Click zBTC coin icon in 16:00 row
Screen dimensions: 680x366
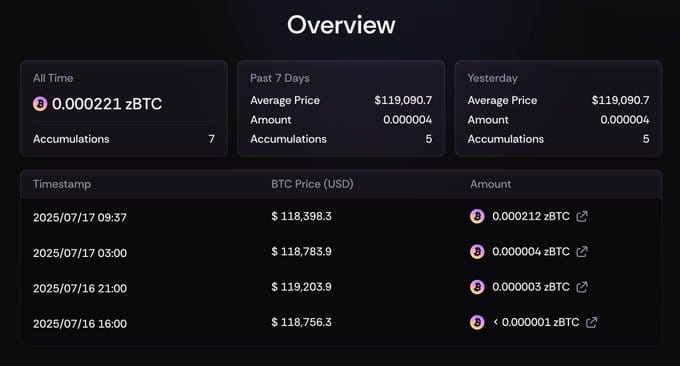tap(477, 322)
